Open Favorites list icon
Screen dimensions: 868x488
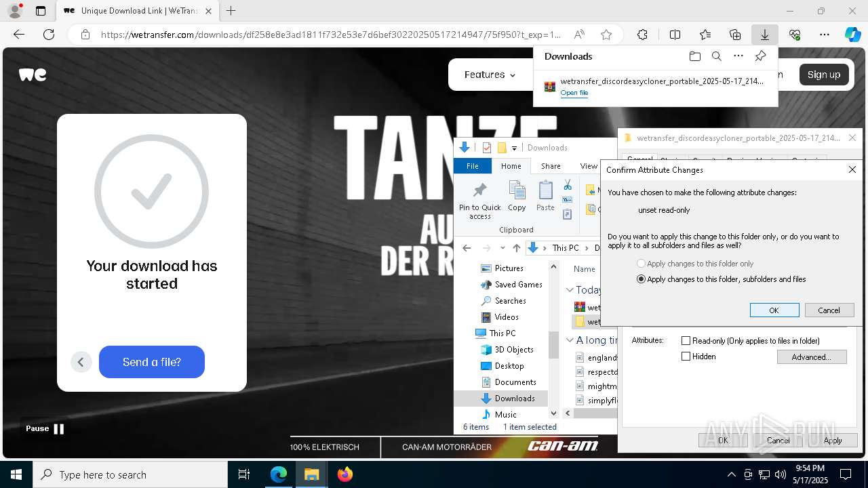(x=705, y=35)
